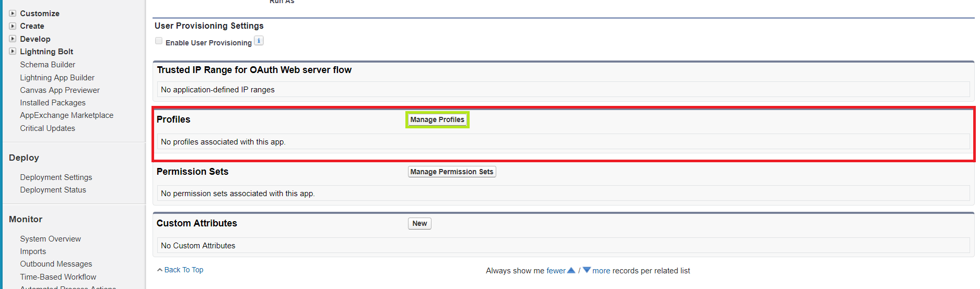This screenshot has width=980, height=289.
Task: Click the more records down-arrow icon
Action: click(x=587, y=270)
